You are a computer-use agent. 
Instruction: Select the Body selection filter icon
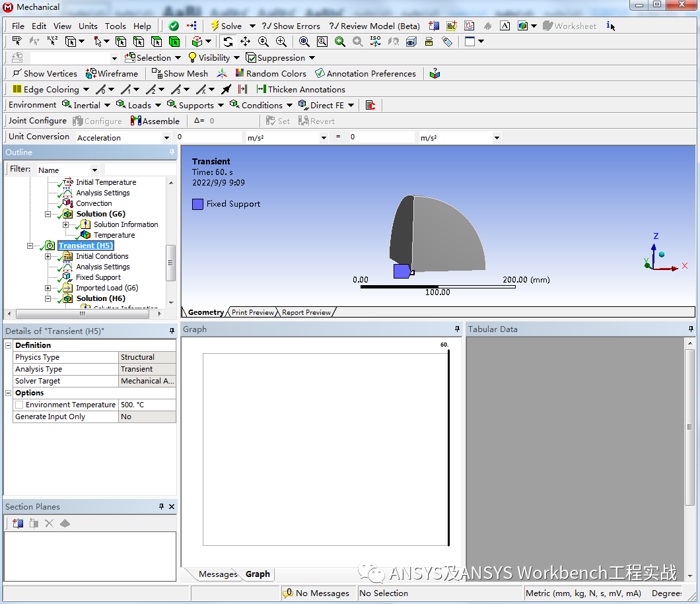(174, 42)
